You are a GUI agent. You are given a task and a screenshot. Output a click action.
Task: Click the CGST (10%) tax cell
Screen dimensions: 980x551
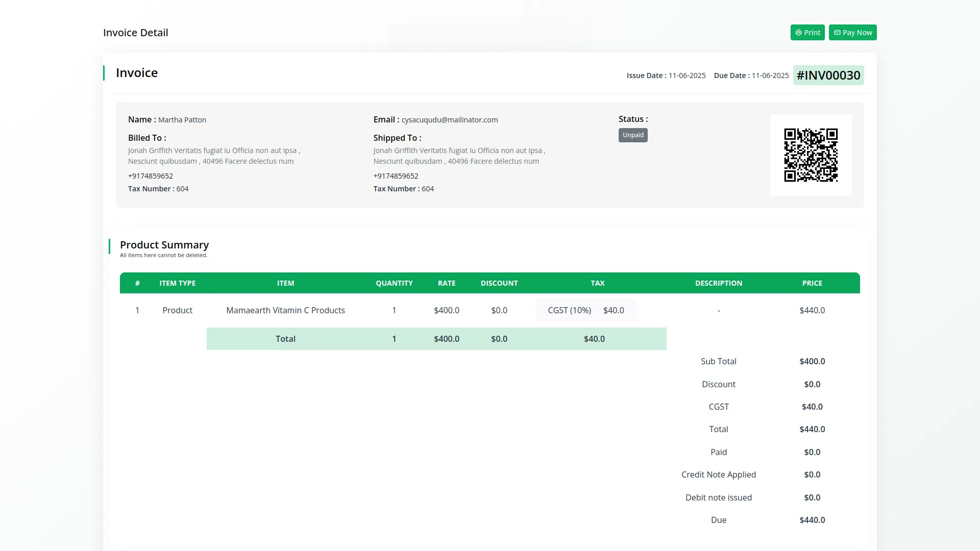[569, 310]
